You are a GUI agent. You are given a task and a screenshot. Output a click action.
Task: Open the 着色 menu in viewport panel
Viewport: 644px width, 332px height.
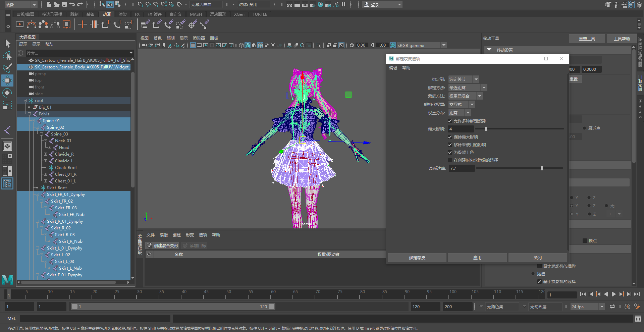[x=158, y=38]
